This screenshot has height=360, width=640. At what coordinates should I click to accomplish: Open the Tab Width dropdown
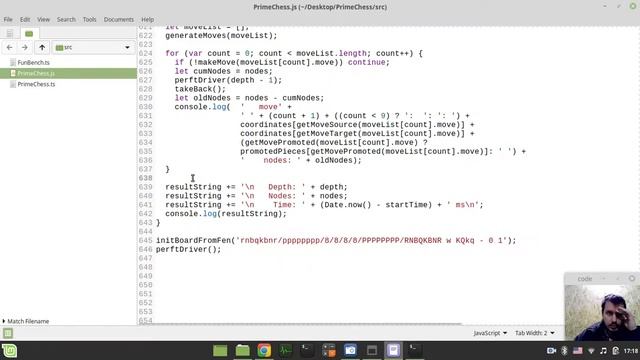tap(534, 333)
